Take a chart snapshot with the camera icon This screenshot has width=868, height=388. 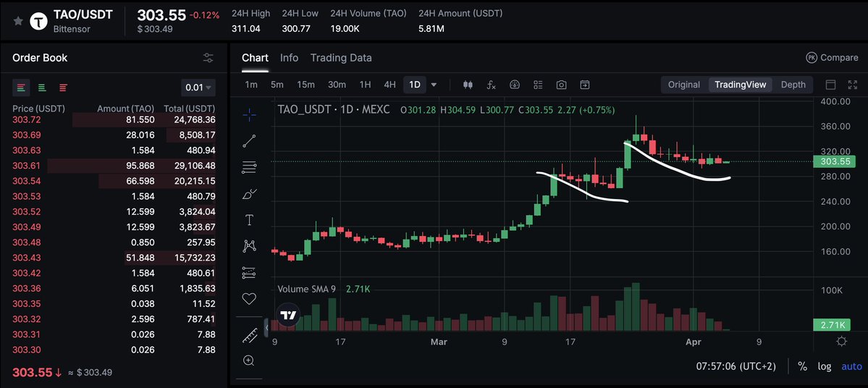pos(561,85)
